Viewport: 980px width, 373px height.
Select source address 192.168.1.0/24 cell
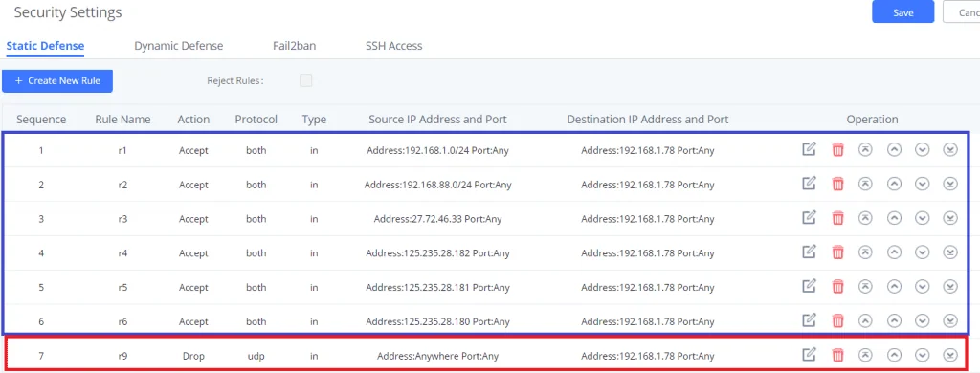click(x=438, y=150)
